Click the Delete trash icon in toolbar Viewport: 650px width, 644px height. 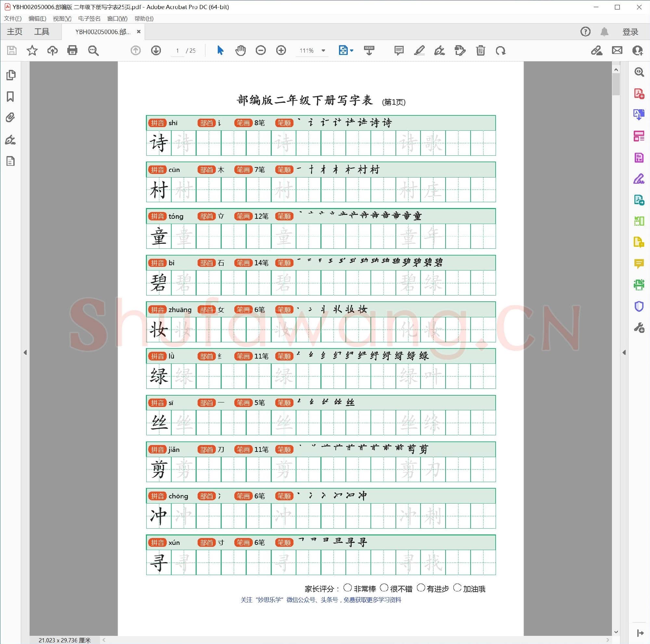480,50
